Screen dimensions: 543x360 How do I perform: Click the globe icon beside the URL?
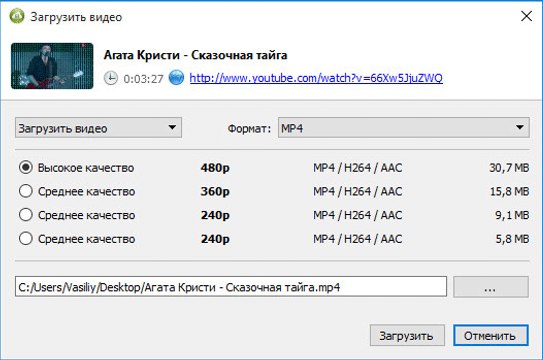tap(176, 78)
